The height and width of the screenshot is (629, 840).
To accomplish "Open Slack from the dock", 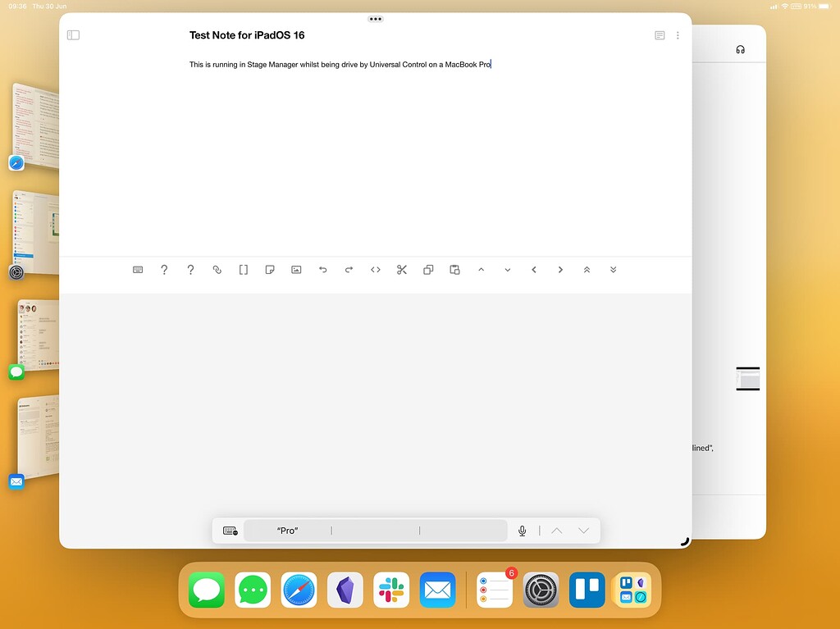I will tap(390, 590).
